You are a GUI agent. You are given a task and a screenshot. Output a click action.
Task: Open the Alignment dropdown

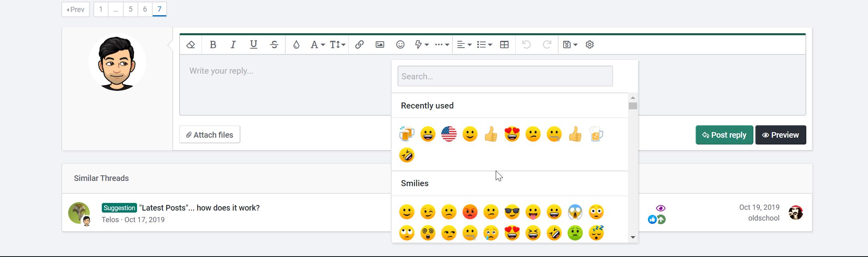click(464, 44)
